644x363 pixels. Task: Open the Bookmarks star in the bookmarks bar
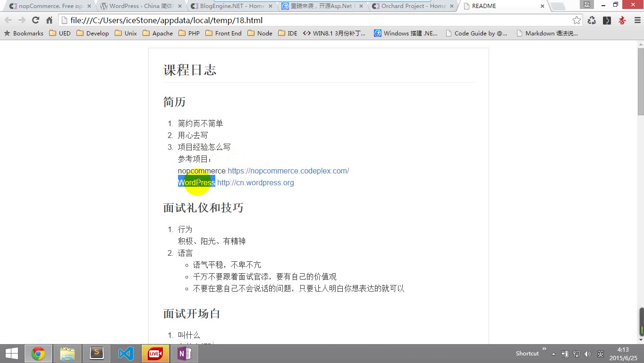(24, 33)
